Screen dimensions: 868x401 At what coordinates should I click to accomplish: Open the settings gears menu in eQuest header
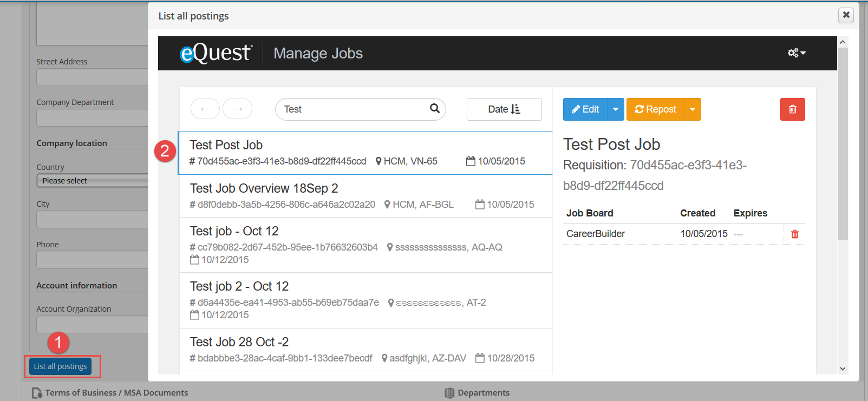797,53
